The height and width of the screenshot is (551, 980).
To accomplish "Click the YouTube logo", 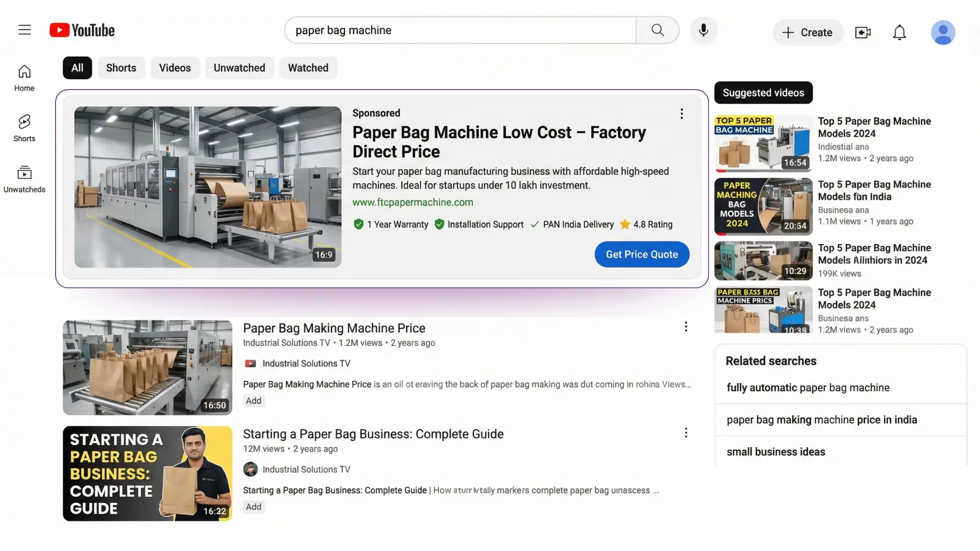I will click(82, 30).
